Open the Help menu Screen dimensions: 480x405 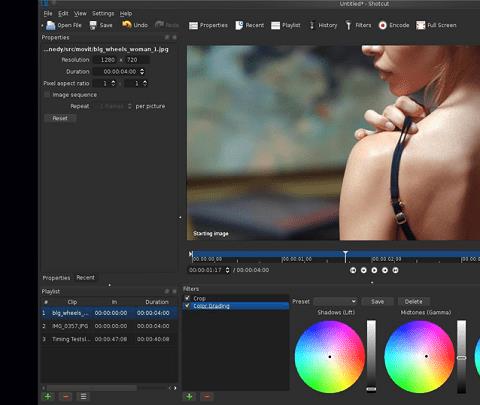pyautogui.click(x=126, y=13)
